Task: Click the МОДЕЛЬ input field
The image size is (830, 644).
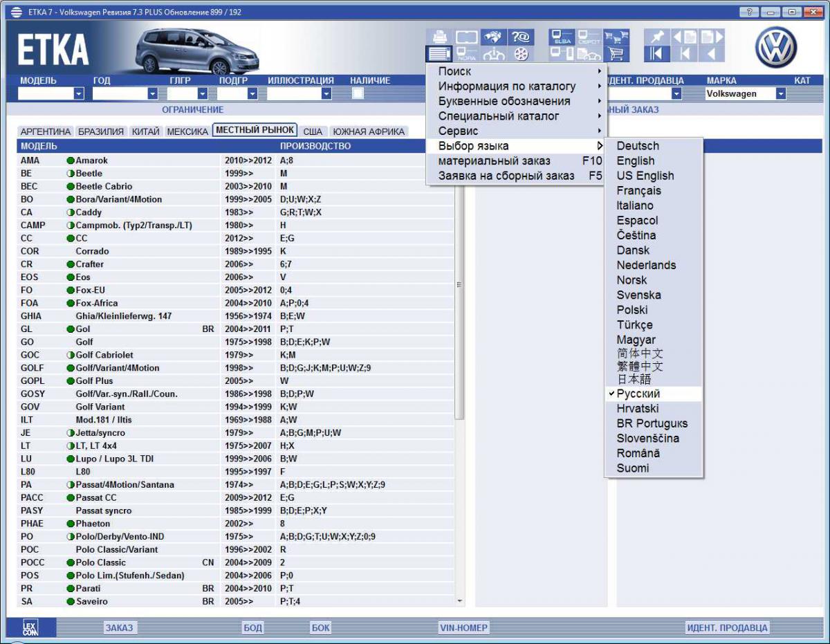Action: coord(45,93)
